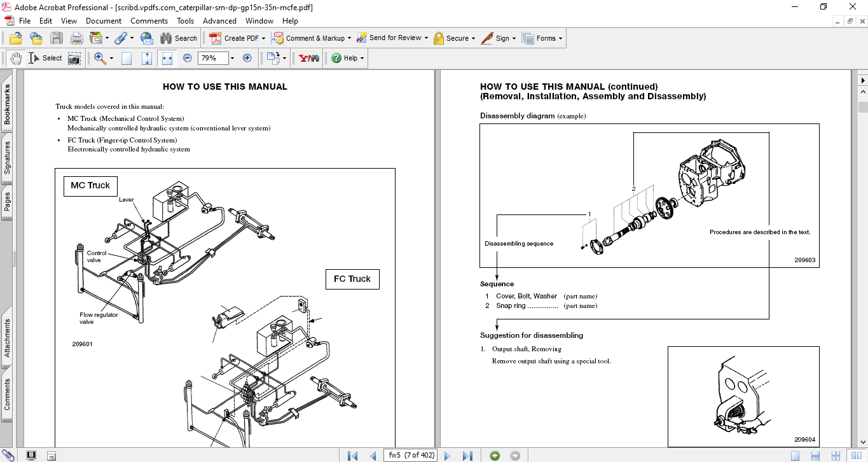
Task: Switch to single page layout
Action: coord(795,456)
